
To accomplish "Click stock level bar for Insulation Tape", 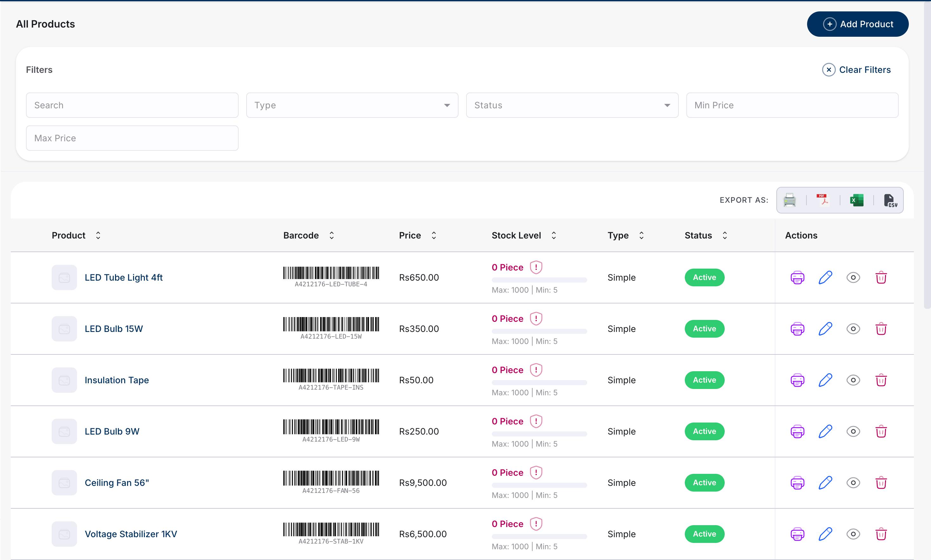I will (x=539, y=383).
